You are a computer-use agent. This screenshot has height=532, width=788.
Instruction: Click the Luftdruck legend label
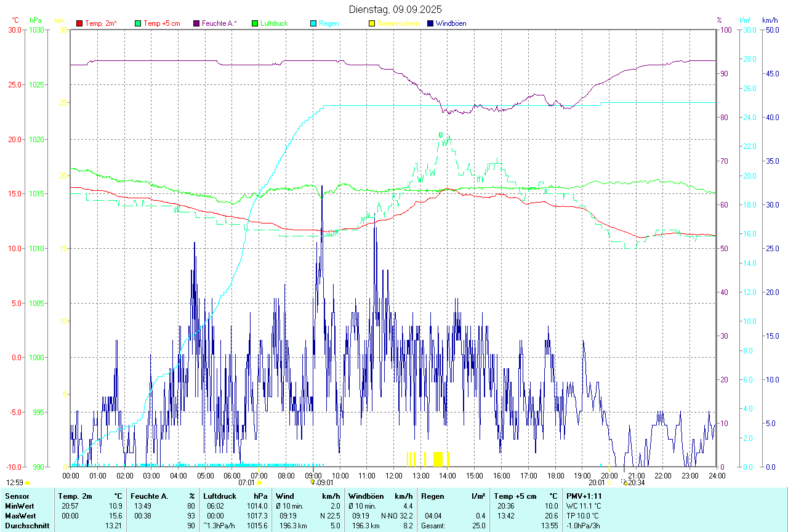pos(274,23)
